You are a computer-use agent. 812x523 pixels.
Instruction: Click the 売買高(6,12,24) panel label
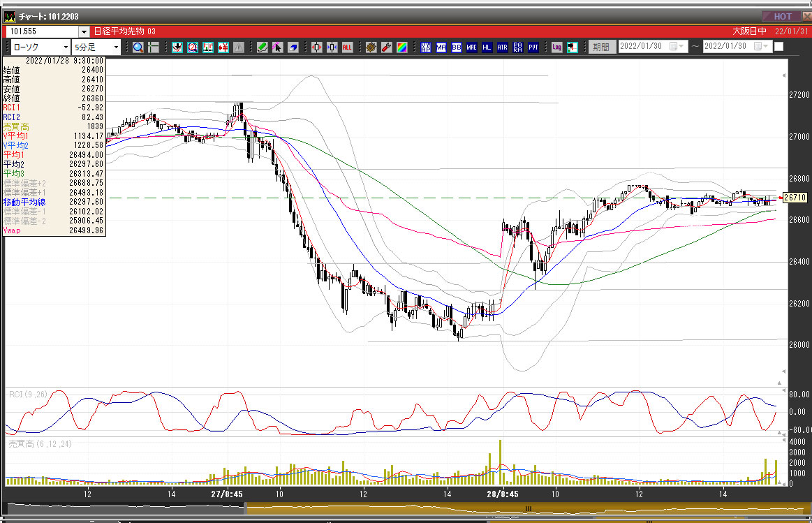[x=40, y=444]
